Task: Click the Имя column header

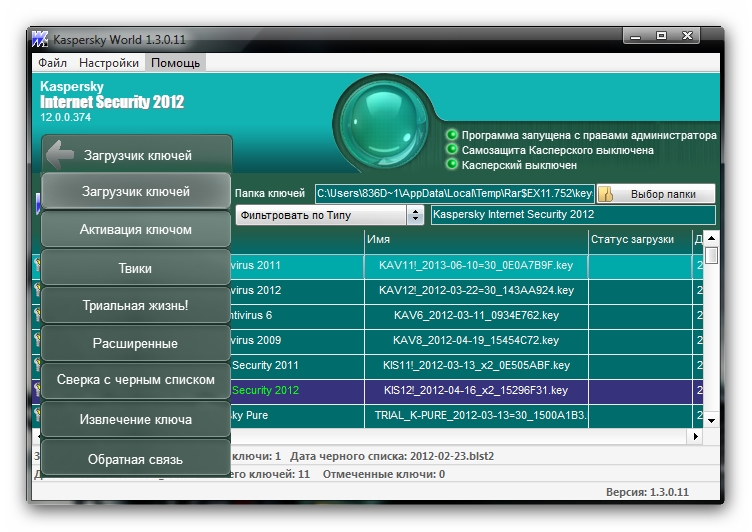Action: point(476,239)
